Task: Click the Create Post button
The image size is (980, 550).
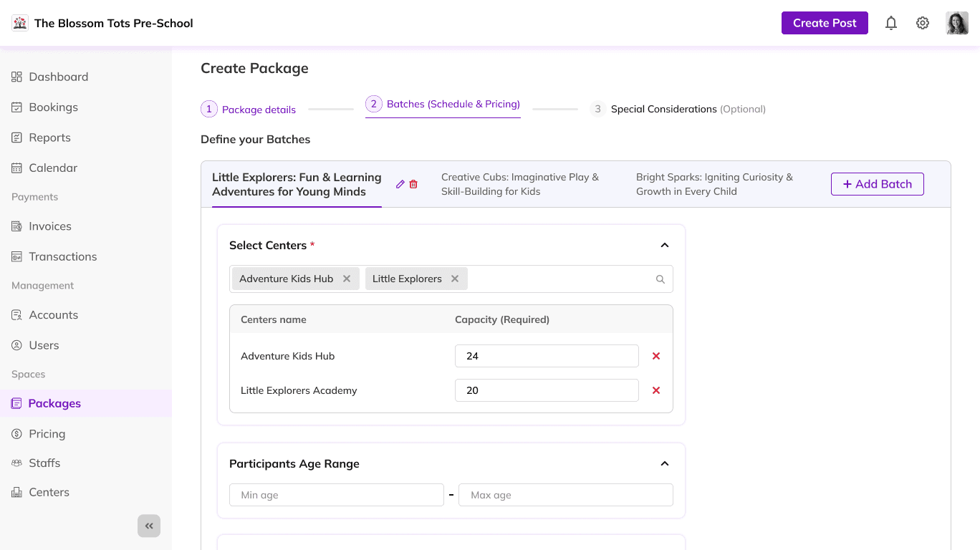Action: 825,23
